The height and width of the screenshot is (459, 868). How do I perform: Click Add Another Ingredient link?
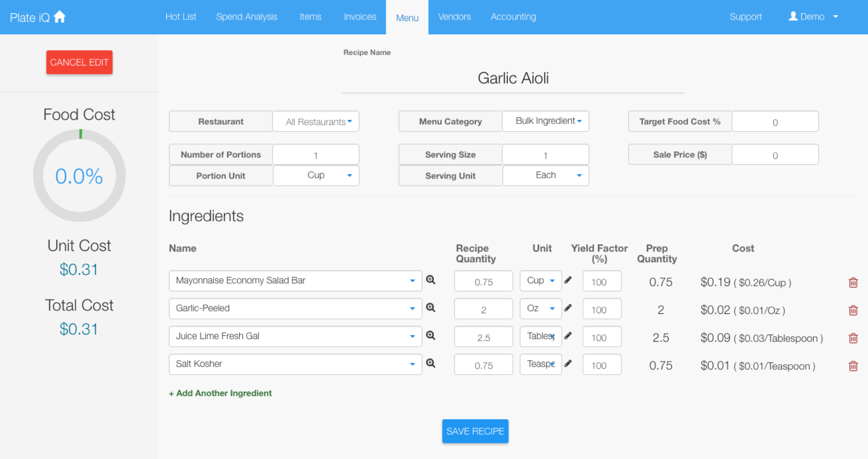point(220,393)
